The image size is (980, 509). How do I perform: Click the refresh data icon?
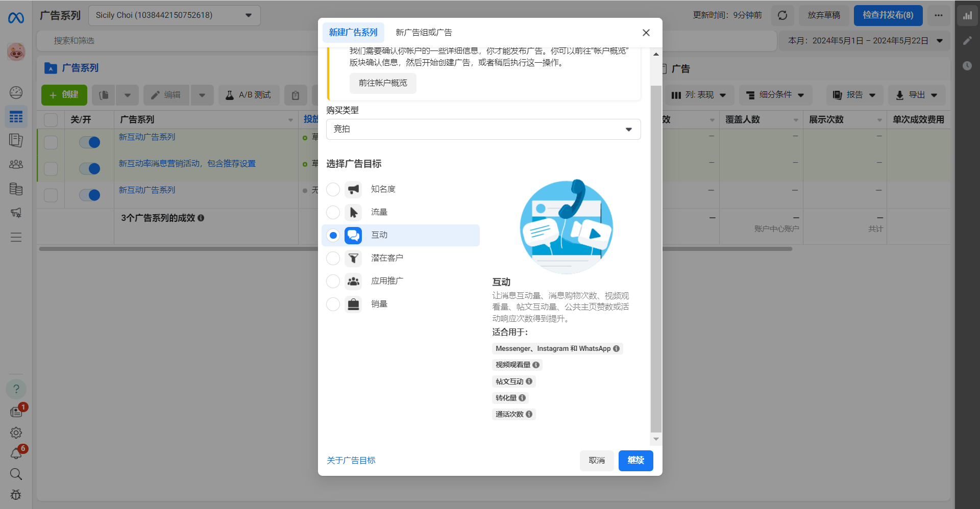[782, 15]
